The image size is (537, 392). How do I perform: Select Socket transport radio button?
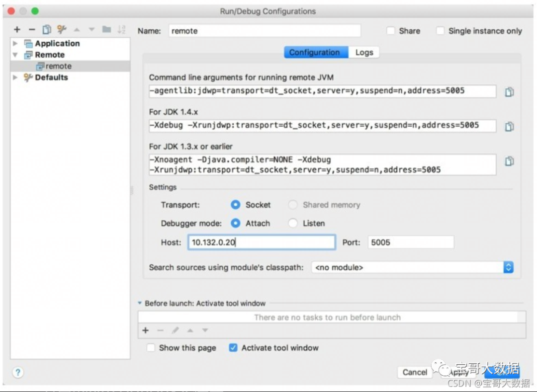click(x=235, y=205)
